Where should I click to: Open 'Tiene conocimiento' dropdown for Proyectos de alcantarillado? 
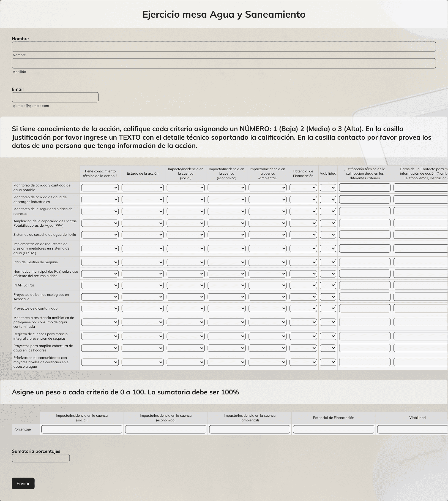(x=100, y=308)
